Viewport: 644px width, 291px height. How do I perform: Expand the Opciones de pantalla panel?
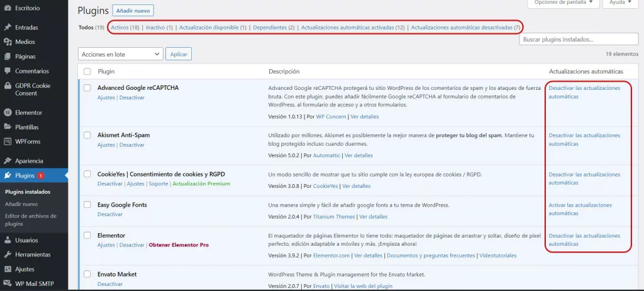click(x=563, y=3)
